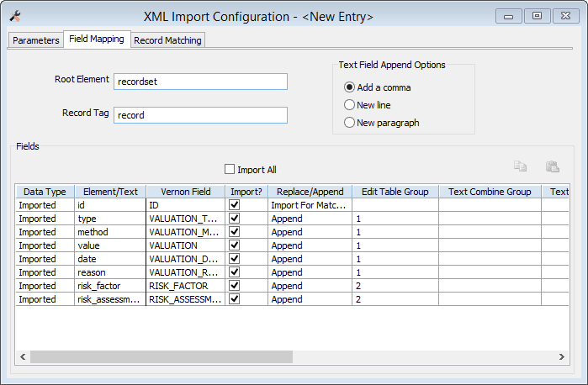Click the Text Combine Group column header
This screenshot has width=588, height=385.
[x=490, y=192]
